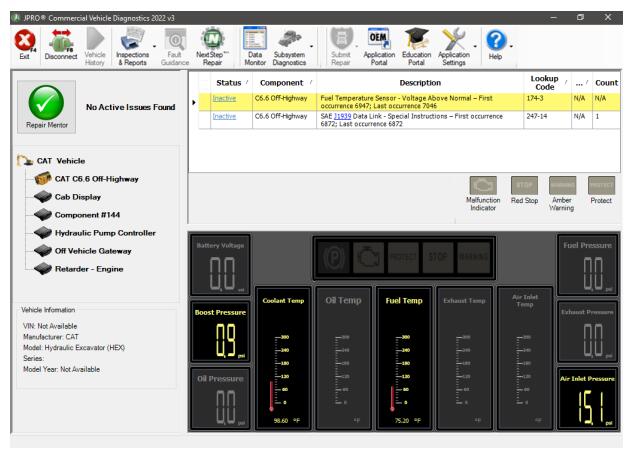This screenshot has width=625, height=452.
Task: Expand the Subsystem Diagnostics dropdown arrow
Action: click(x=311, y=47)
